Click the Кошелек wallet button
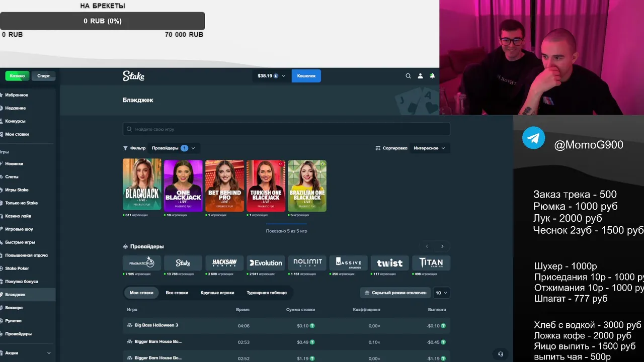The height and width of the screenshot is (362, 644). [306, 76]
